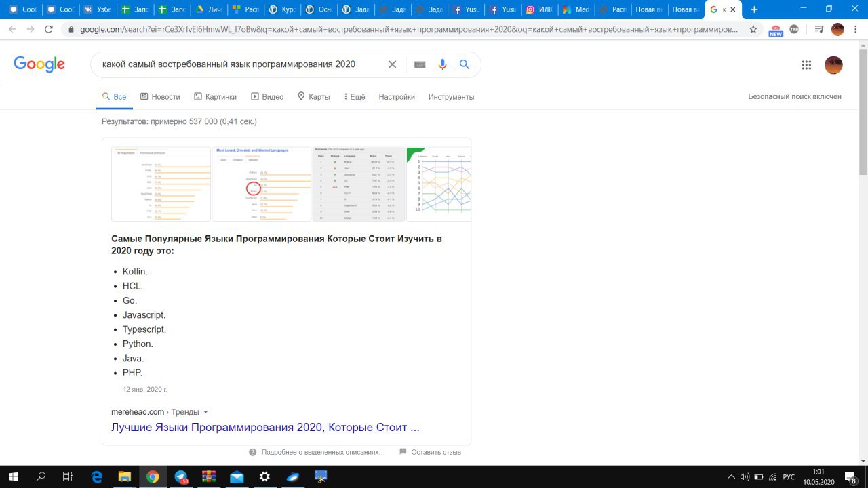The width and height of the screenshot is (868, 488).
Task: Go back to the previous page
Action: [12, 29]
